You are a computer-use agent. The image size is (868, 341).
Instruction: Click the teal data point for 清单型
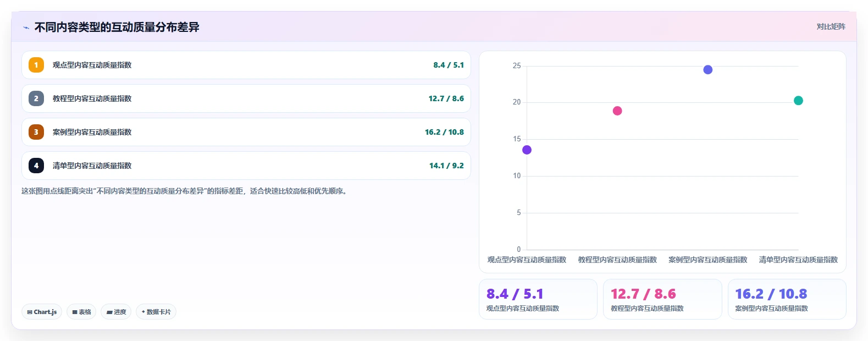click(798, 101)
